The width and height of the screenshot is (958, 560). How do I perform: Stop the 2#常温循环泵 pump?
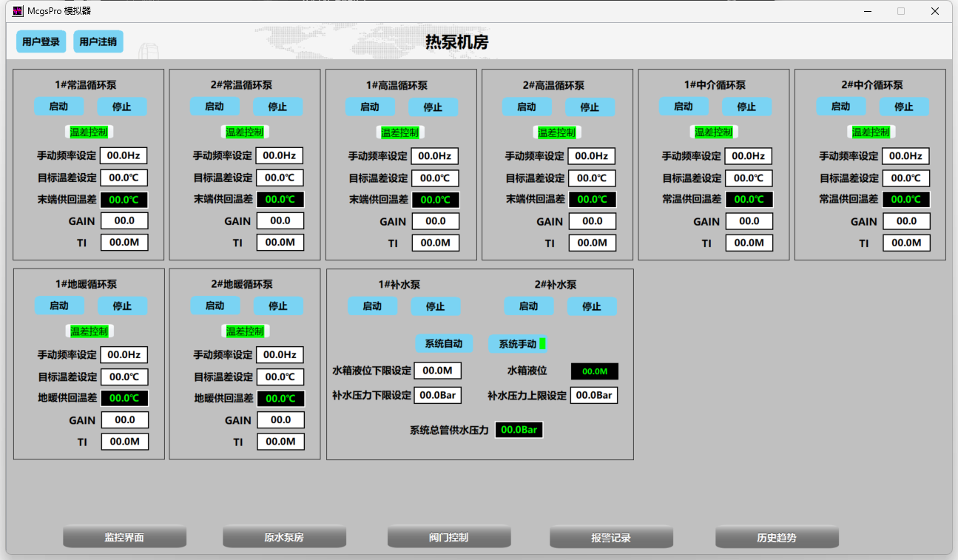pos(277,107)
